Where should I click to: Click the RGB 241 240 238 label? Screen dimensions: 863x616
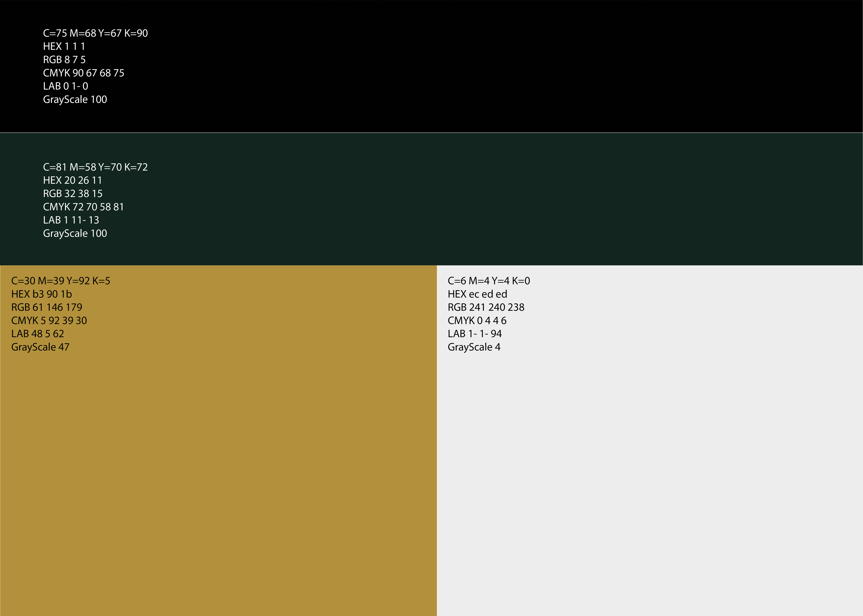[x=486, y=308]
